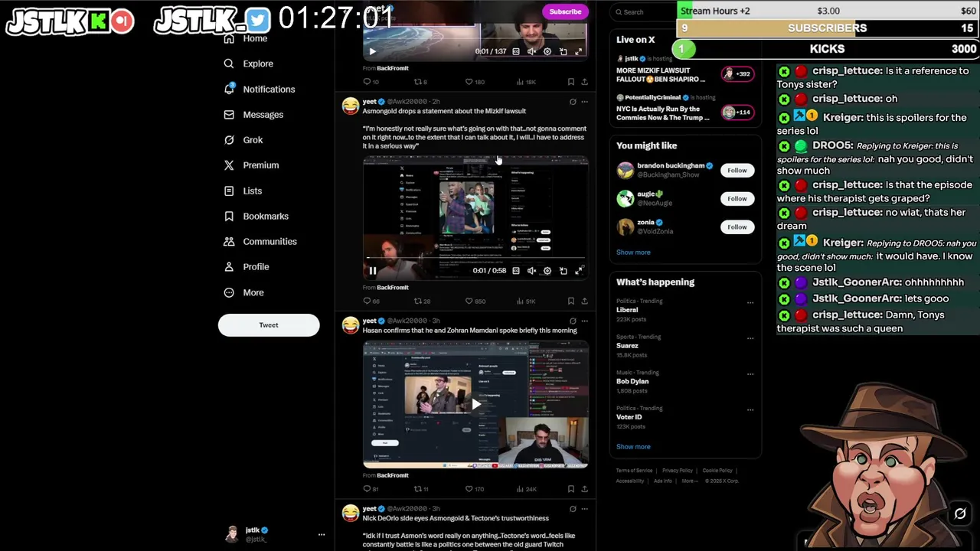The image size is (980, 551).
Task: Click the yeet avatar on Asmongold tweet
Action: (350, 106)
